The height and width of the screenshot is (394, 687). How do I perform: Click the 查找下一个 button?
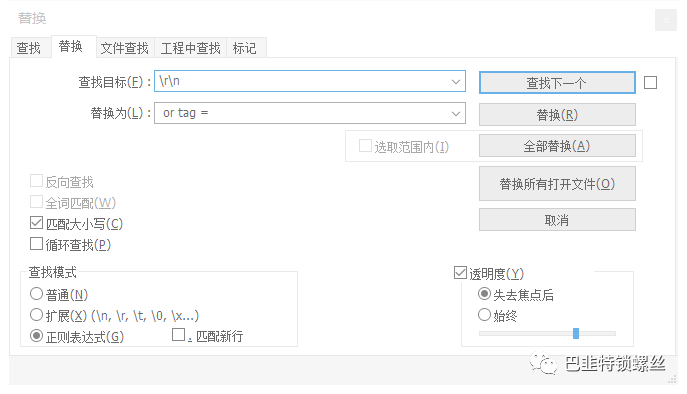[x=557, y=83]
